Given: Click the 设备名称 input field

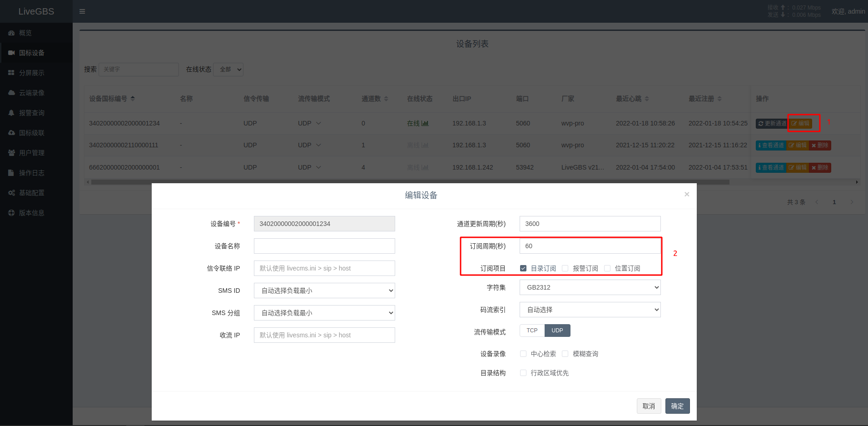Looking at the screenshot, I should tap(324, 246).
